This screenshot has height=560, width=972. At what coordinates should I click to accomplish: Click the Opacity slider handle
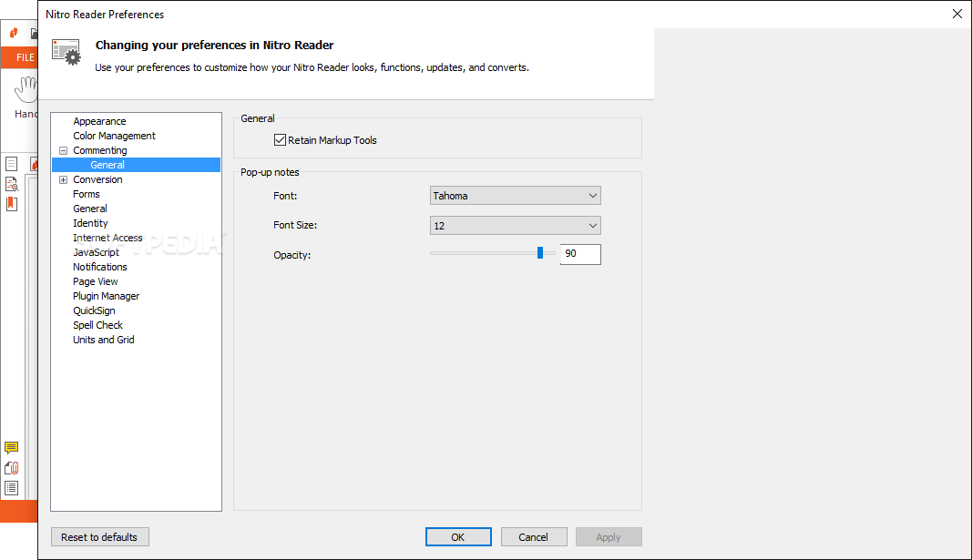tap(540, 253)
